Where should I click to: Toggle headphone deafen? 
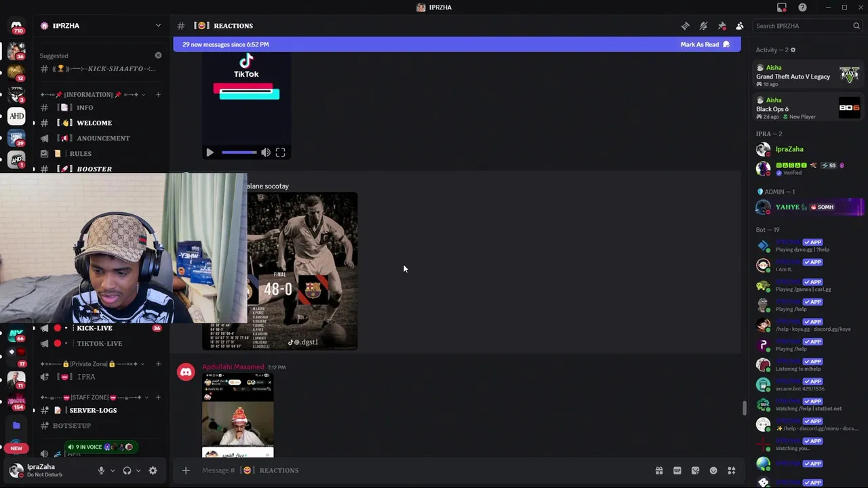coord(127,470)
